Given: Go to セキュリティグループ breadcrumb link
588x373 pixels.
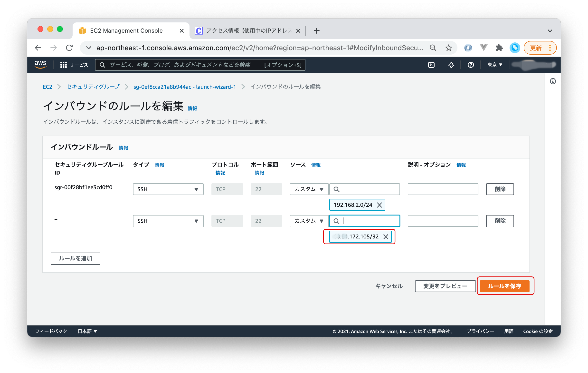Looking at the screenshot, I should [x=93, y=87].
